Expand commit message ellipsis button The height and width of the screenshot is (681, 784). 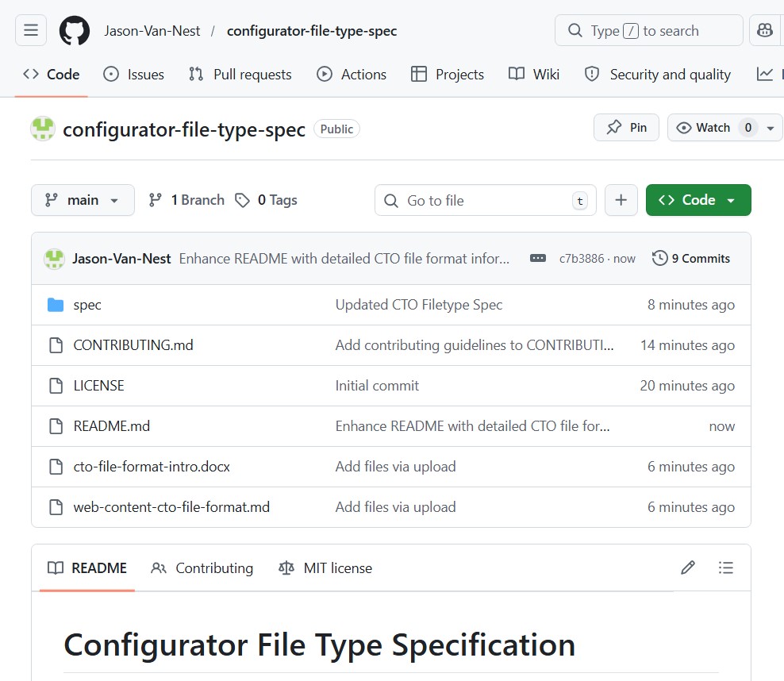[x=538, y=258]
